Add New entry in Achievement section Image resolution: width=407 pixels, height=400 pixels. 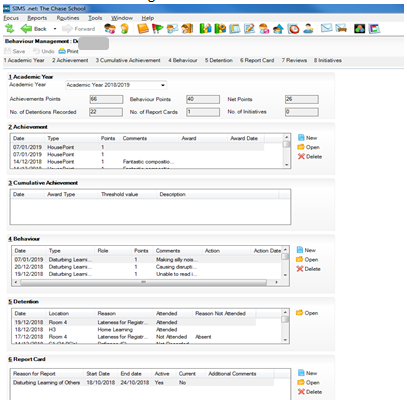(x=307, y=138)
